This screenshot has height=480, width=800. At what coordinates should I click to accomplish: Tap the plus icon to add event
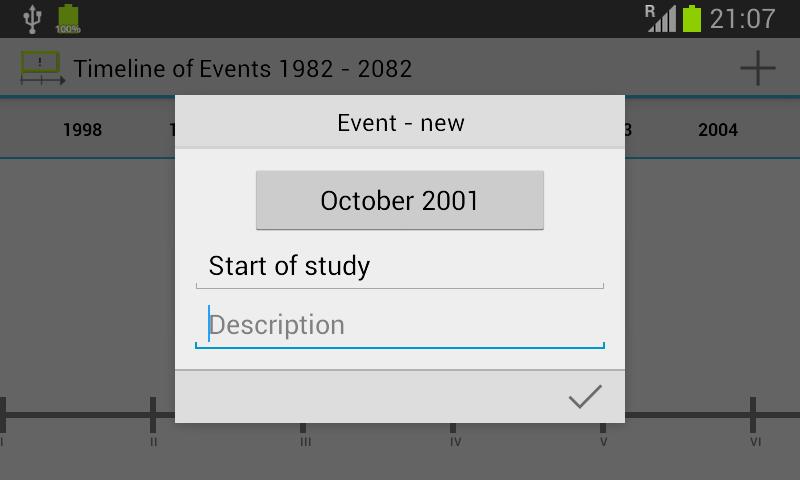coord(758,68)
